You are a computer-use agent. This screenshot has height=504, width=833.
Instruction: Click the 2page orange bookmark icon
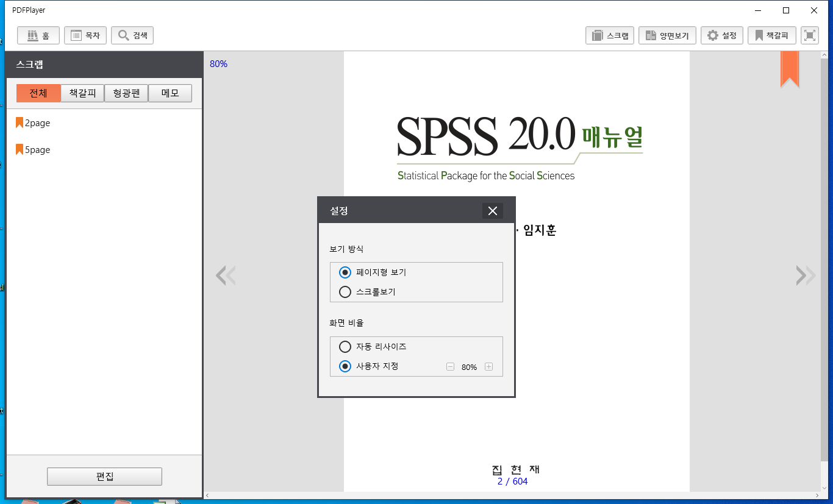20,122
